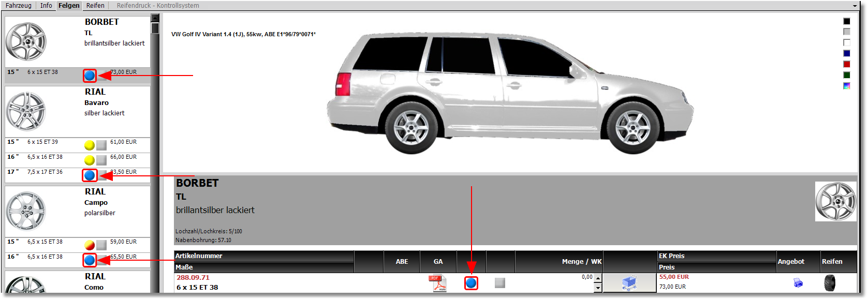Select Bavaro 16" row 6,5 x 16 ET 38
This screenshot has height=300, width=868.
(78, 159)
